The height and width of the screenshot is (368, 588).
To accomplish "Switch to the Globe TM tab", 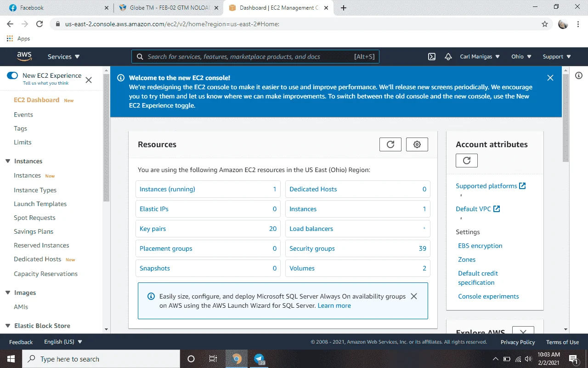I will pos(169,8).
